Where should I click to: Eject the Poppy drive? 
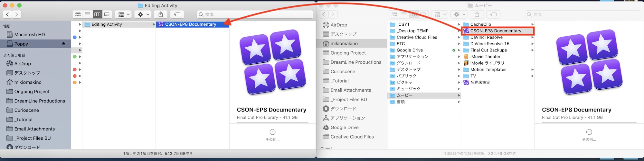pos(63,44)
